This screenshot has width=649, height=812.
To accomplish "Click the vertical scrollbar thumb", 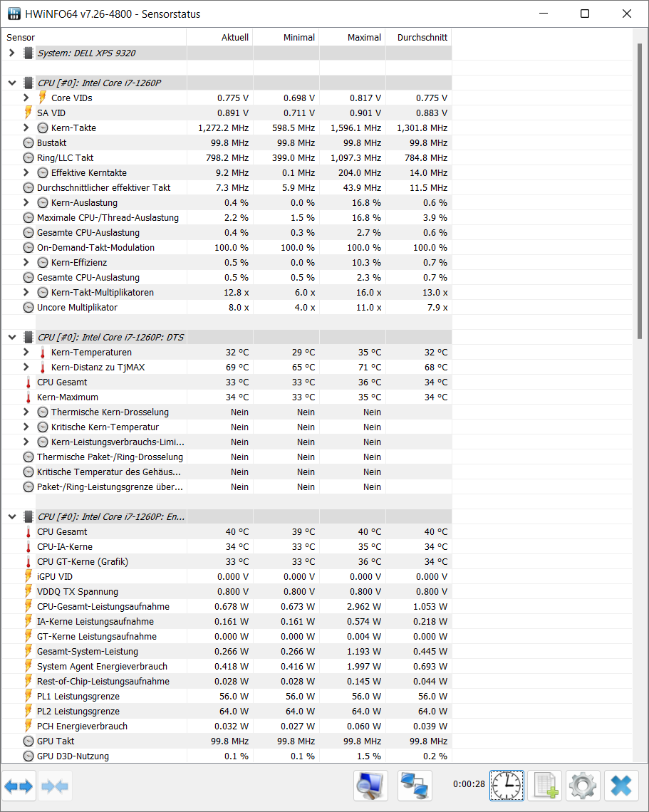I will point(640,192).
